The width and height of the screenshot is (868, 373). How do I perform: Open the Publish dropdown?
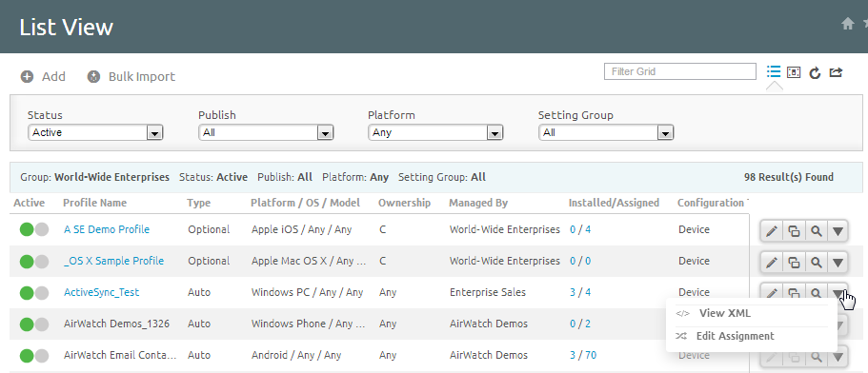pos(266,132)
